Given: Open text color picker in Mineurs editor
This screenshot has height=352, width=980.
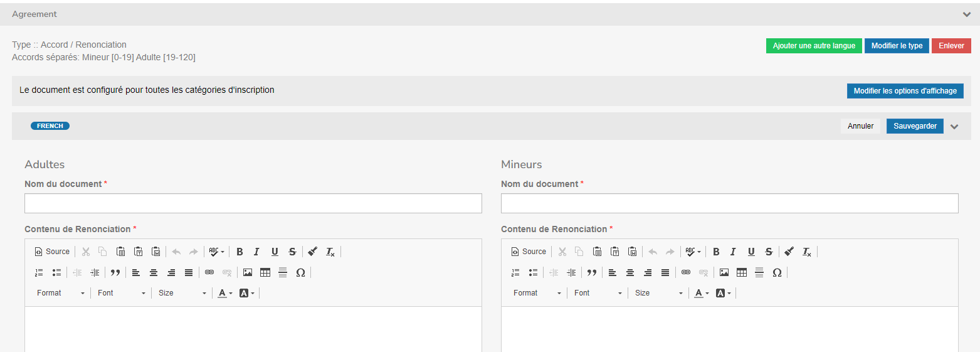Looking at the screenshot, I should [702, 293].
